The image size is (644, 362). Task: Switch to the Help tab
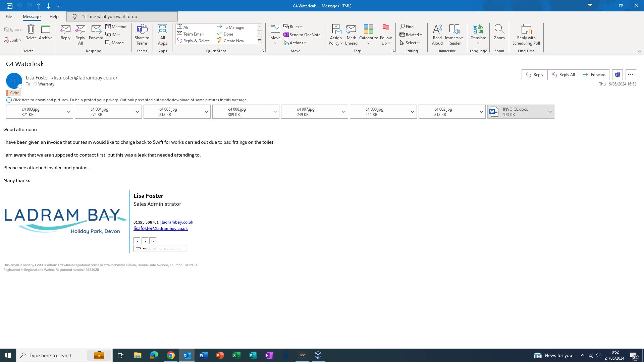click(x=54, y=16)
